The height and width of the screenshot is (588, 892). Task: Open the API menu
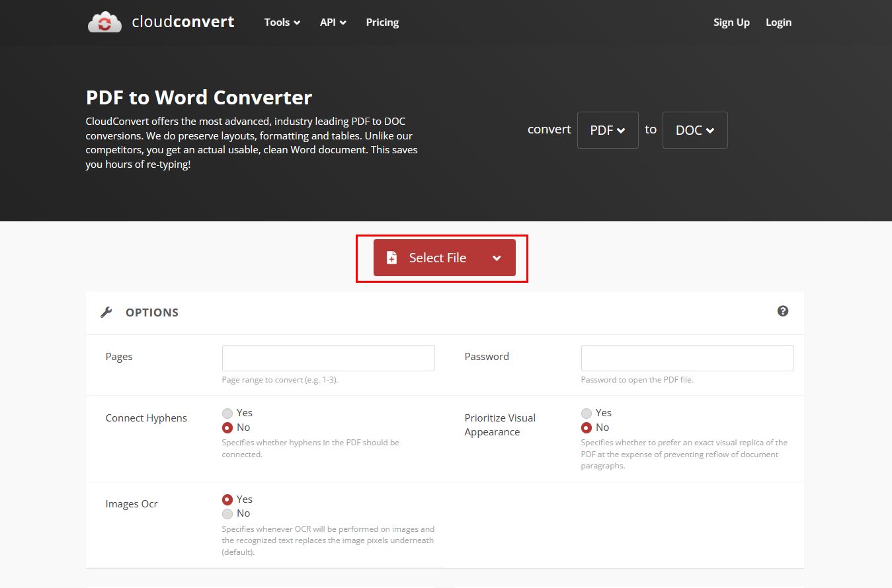coord(333,22)
